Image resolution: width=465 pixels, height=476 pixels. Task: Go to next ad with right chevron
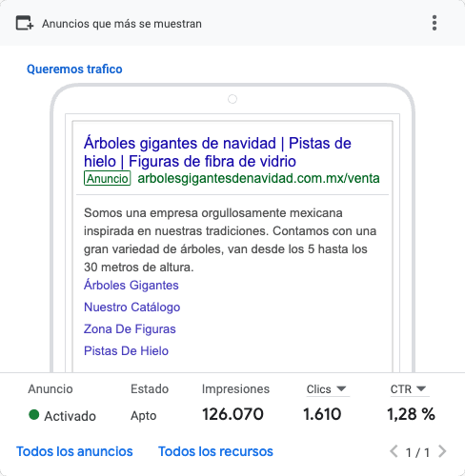[x=442, y=451]
